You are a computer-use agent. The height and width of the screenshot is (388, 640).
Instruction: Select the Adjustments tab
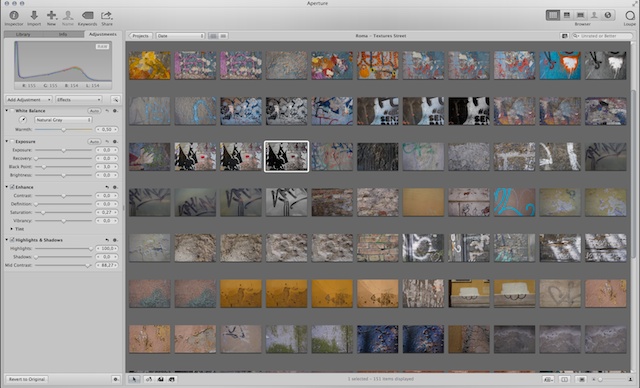[102, 34]
